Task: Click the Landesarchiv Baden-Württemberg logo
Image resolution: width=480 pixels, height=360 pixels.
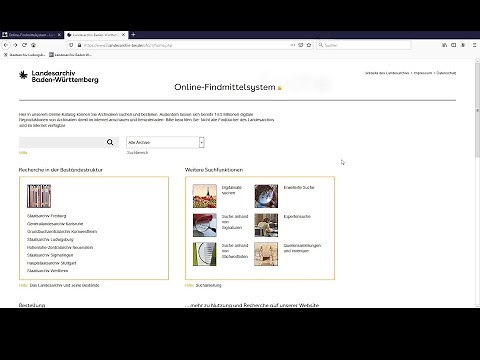Action: click(x=59, y=76)
